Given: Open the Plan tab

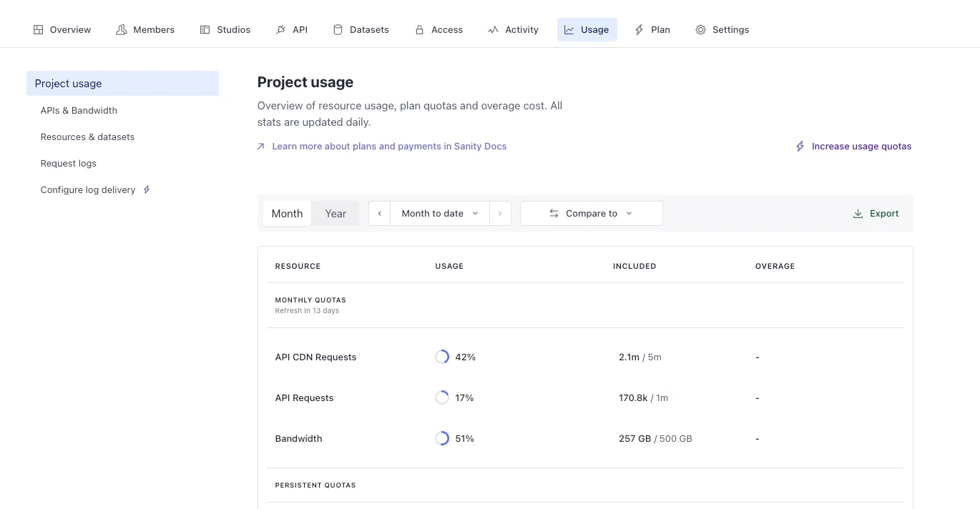Looking at the screenshot, I should click(x=652, y=30).
